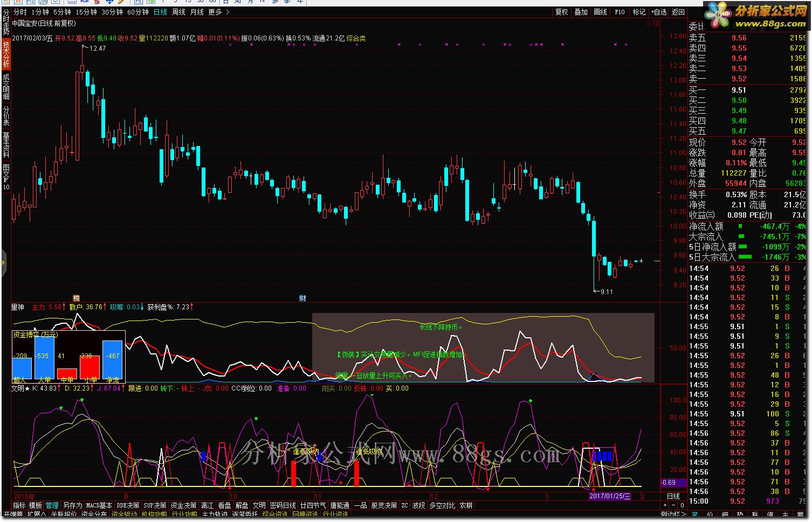Select the 廿四节气 indicator tab
This screenshot has height=522, width=812.
point(313,505)
